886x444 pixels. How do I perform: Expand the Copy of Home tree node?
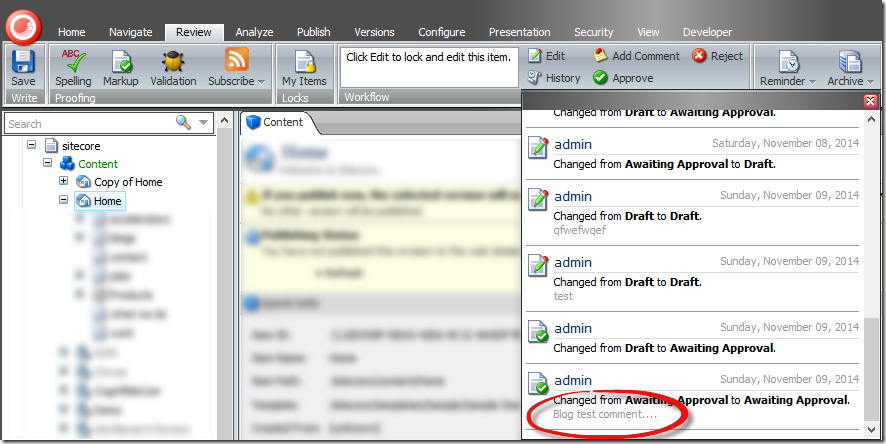click(64, 182)
